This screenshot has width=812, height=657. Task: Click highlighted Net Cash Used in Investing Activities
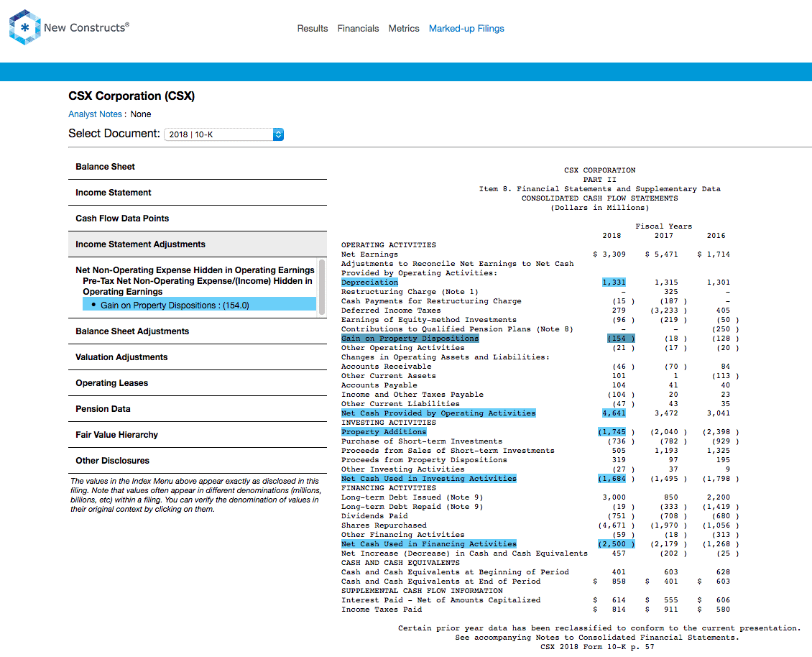[429, 478]
